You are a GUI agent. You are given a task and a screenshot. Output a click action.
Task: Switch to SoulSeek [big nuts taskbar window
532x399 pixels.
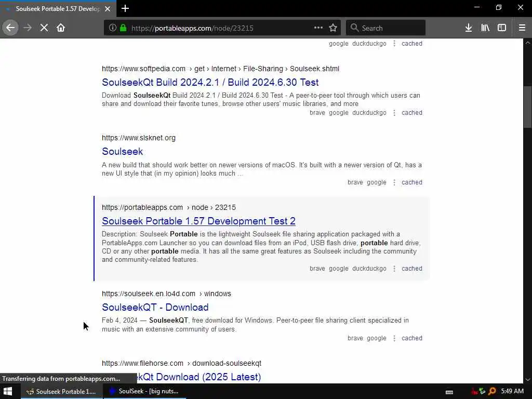[144, 392]
